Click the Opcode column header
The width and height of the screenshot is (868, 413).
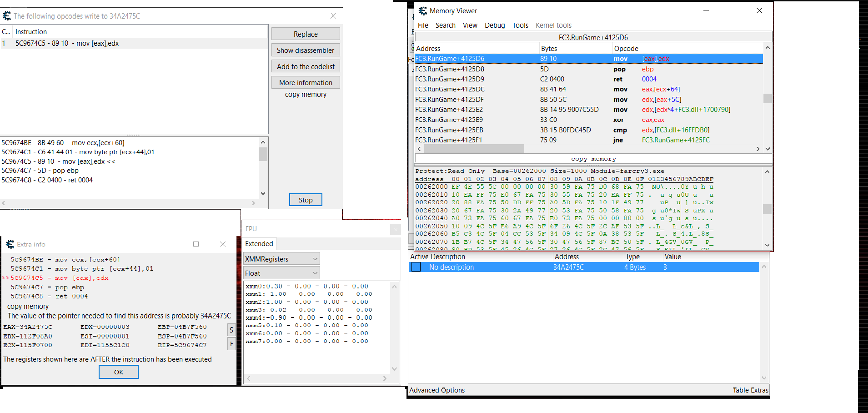687,48
